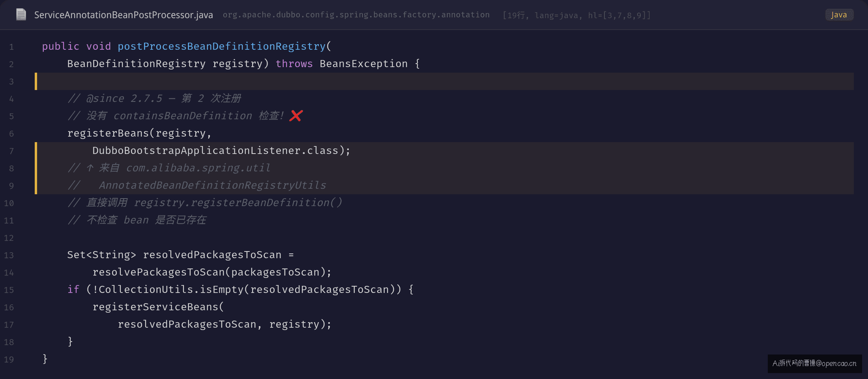868x379 pixels.
Task: Click line number 3 in gutter
Action: point(11,82)
